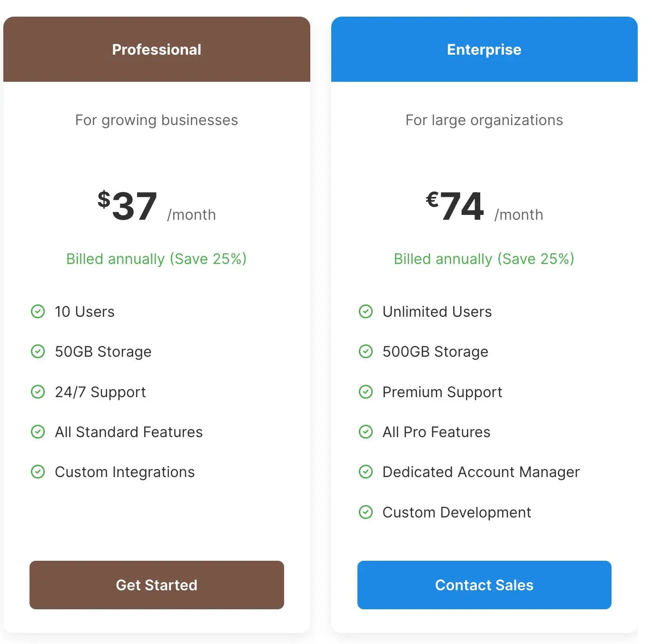Select the Enterprise plan header
The height and width of the screenshot is (644, 652).
[484, 49]
